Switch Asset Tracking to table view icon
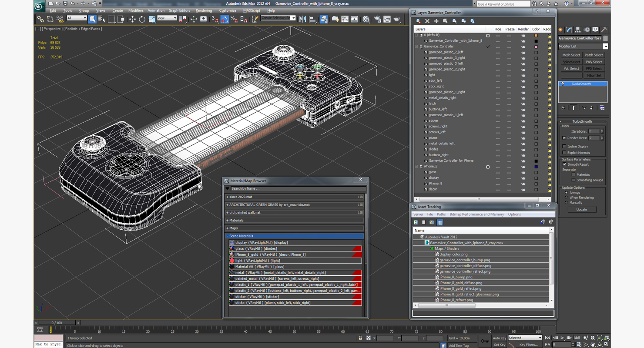 point(440,222)
